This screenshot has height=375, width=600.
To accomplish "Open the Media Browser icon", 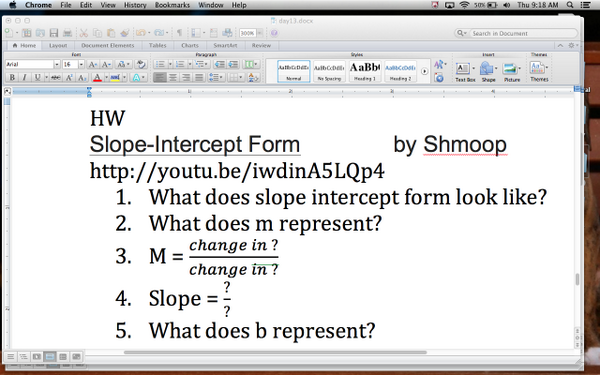I will pos(227,33).
